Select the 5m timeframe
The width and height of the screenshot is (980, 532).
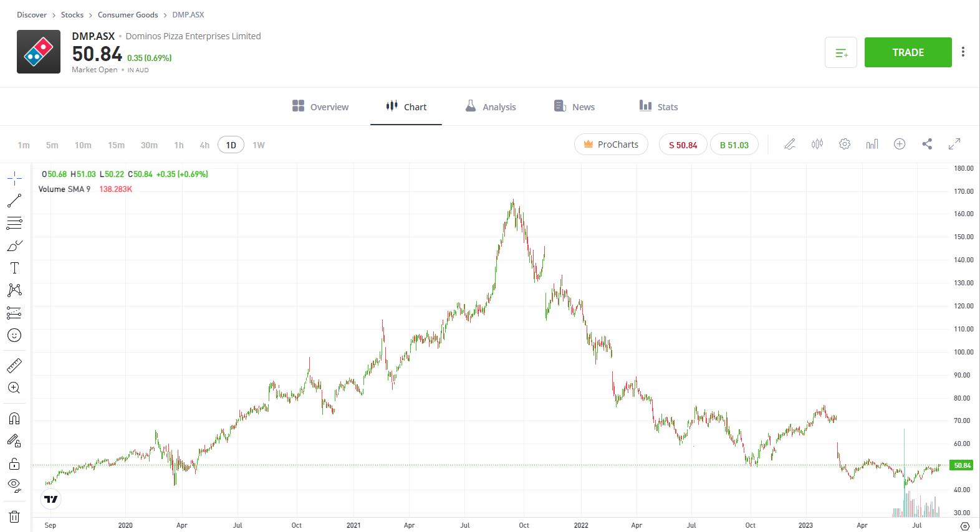click(52, 145)
